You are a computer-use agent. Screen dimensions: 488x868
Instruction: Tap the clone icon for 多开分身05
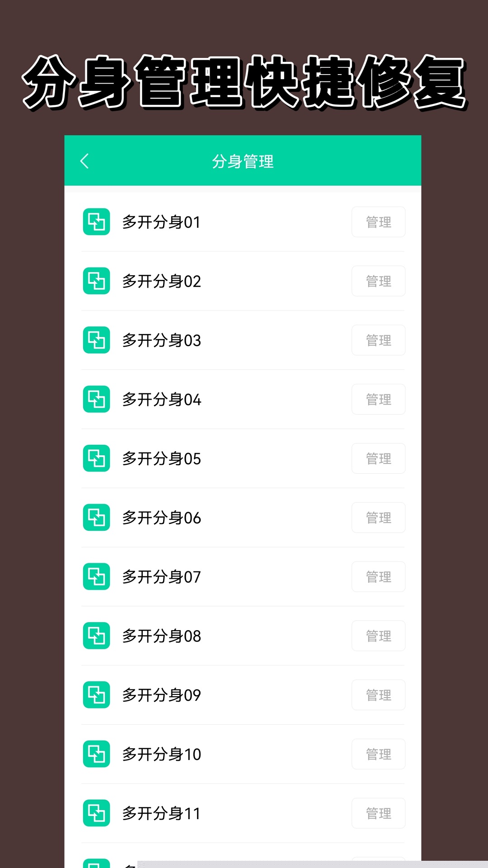[96, 458]
